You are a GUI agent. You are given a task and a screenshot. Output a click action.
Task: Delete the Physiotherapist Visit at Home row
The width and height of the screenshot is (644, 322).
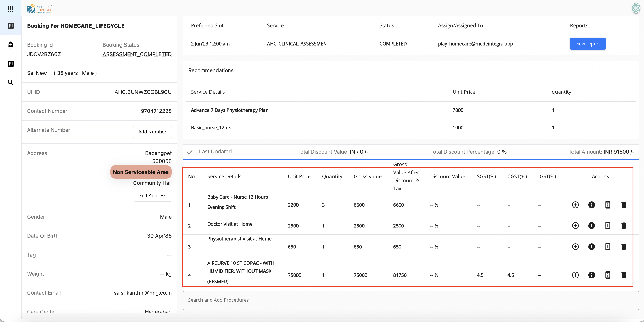(623, 247)
